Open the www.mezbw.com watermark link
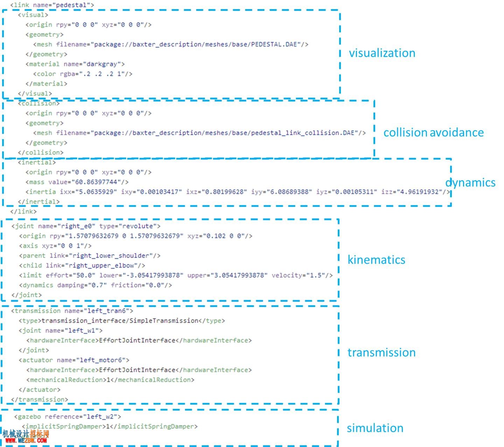This screenshot has width=504, height=447. [25, 441]
